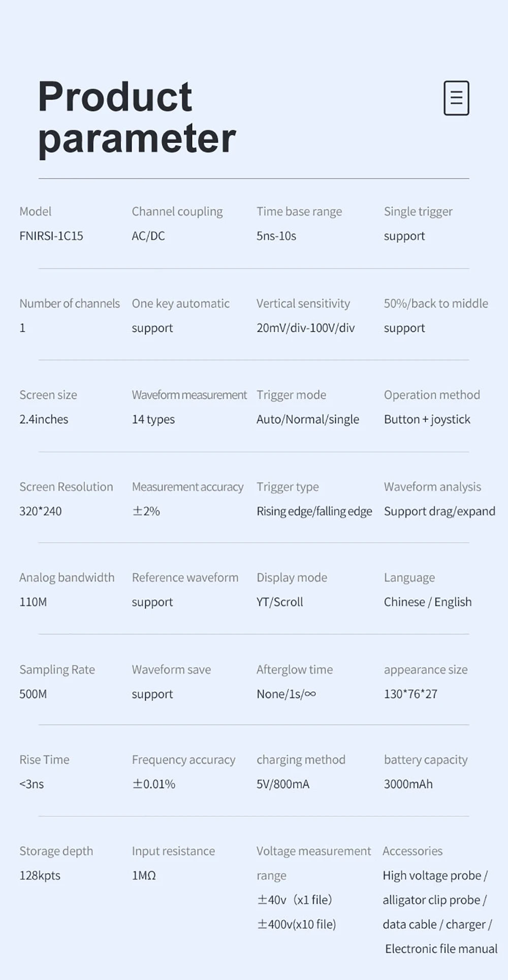Image resolution: width=508 pixels, height=980 pixels.
Task: Click the Product parameter heading
Action: pyautogui.click(x=137, y=117)
